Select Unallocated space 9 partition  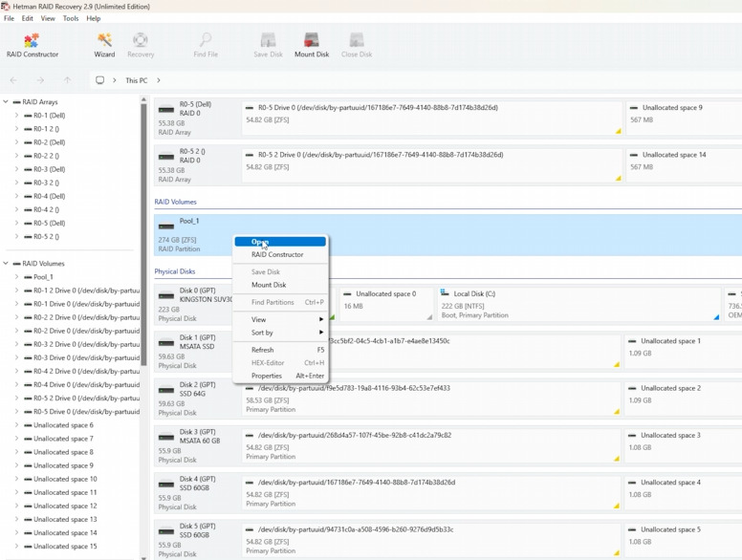tap(684, 118)
